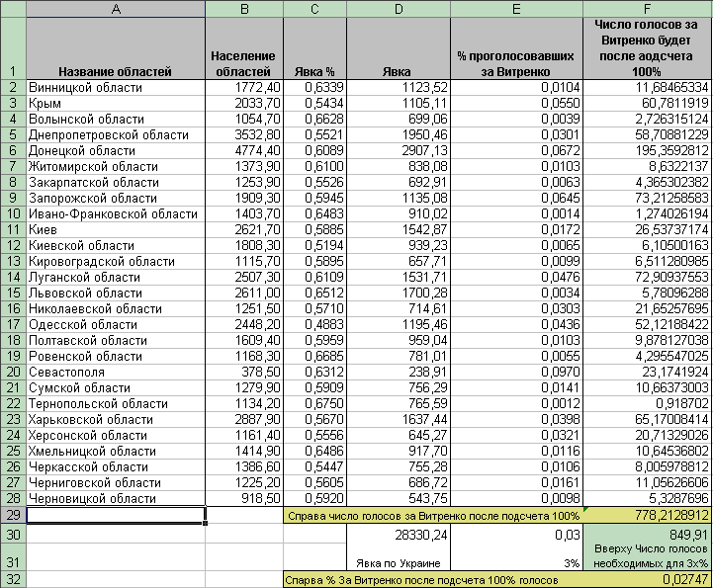Click cell 'Житомирской области'

(x=116, y=166)
